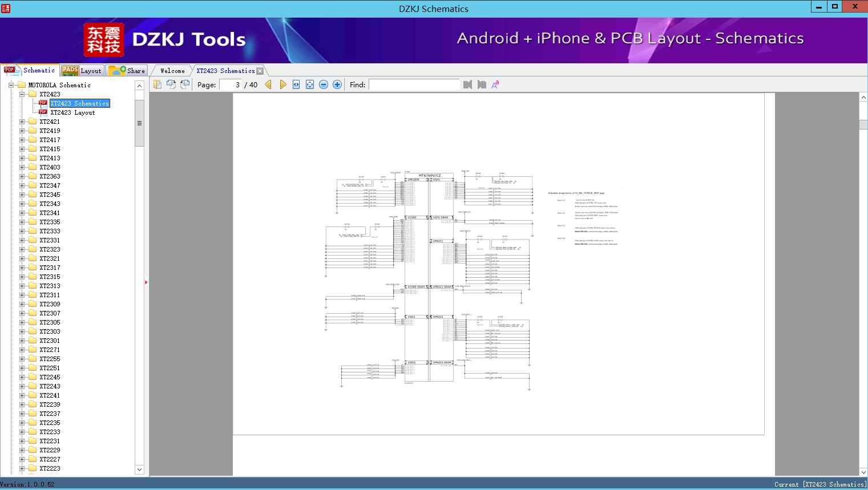Go to the previous page arrow
868x490 pixels.
click(268, 84)
